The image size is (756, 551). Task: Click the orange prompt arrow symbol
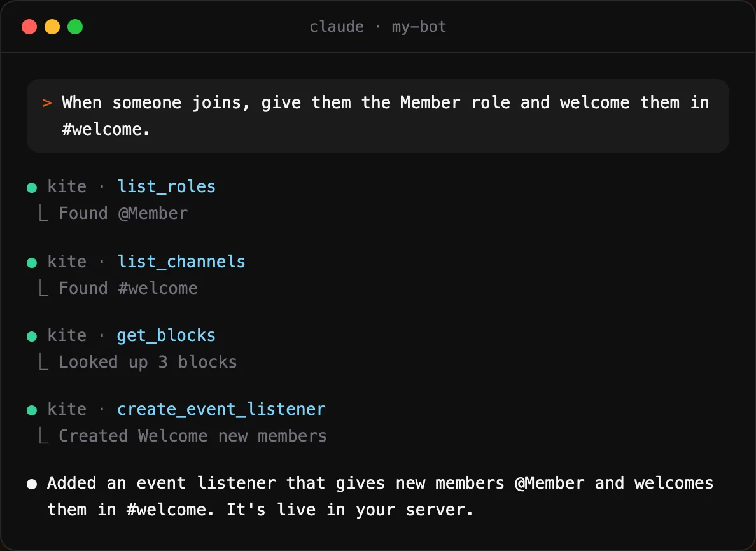click(x=46, y=102)
